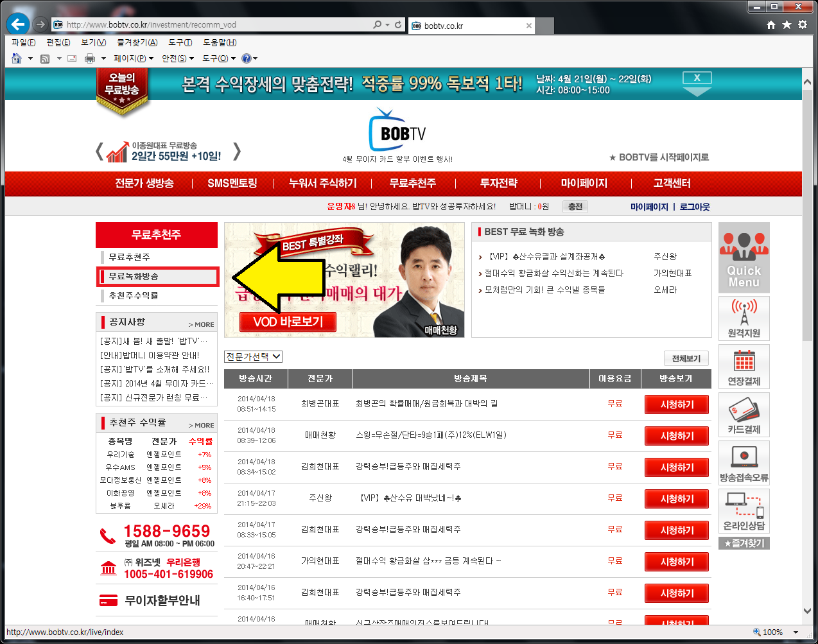Click the browser forward arrow button
This screenshot has width=818, height=644.
click(x=40, y=24)
